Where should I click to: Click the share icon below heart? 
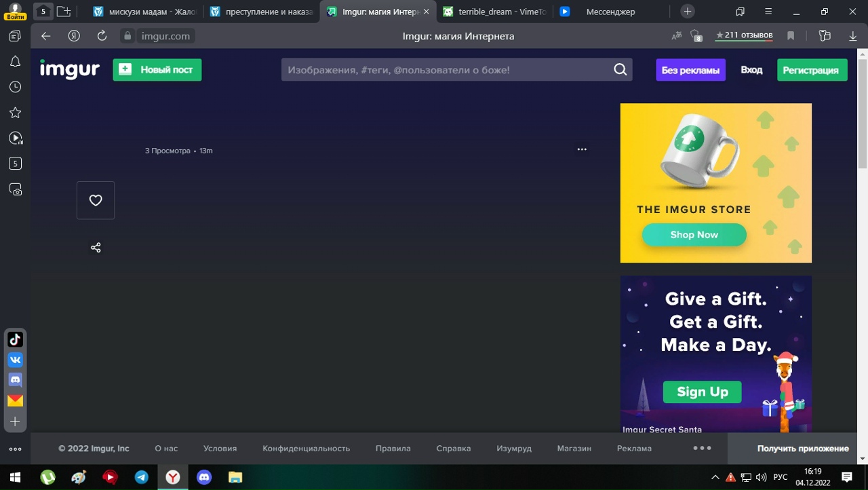96,248
